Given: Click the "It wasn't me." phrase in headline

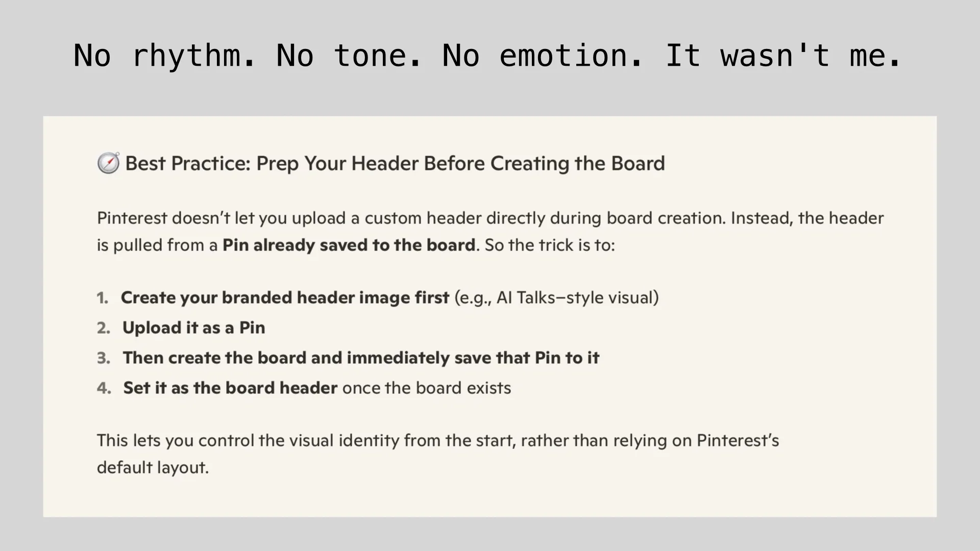Looking at the screenshot, I should pyautogui.click(x=782, y=55).
